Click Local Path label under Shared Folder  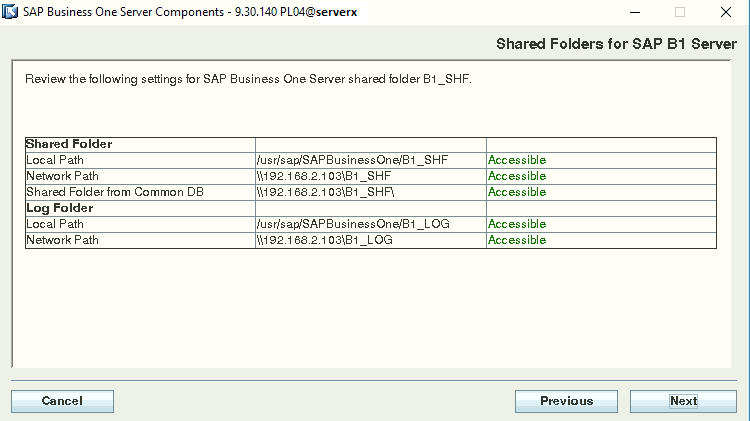point(55,160)
